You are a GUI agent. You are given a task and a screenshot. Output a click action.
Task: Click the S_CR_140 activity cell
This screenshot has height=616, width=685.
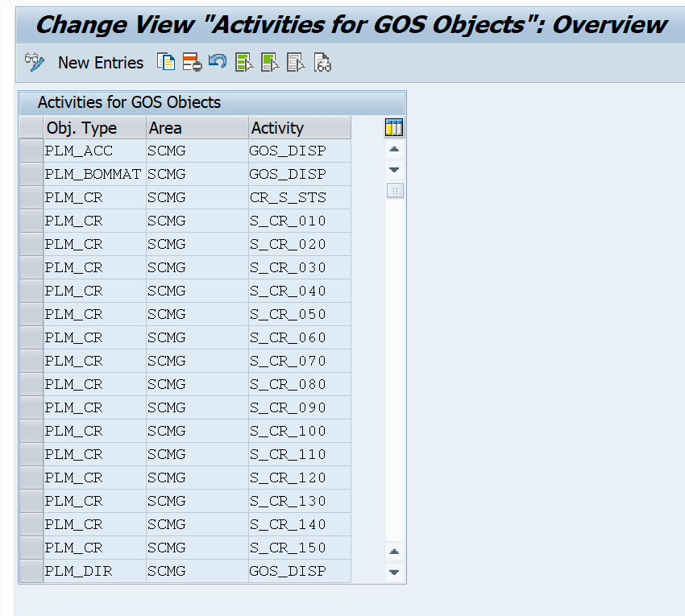[300, 524]
